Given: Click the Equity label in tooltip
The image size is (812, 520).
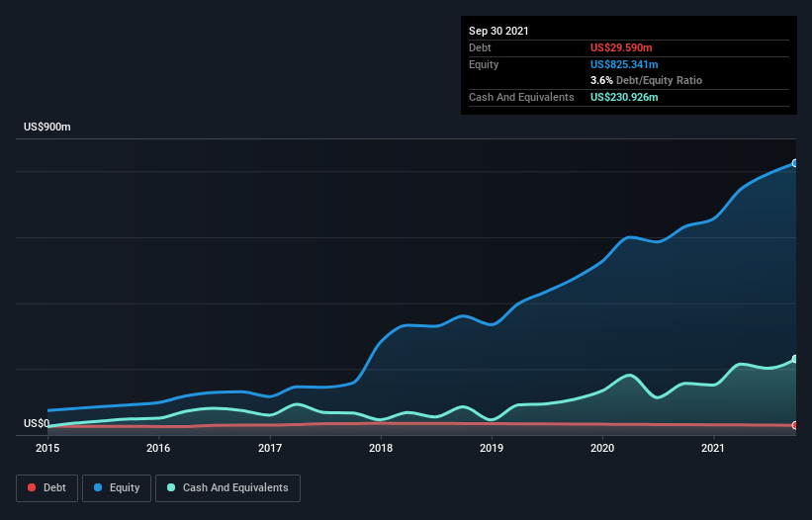Looking at the screenshot, I should tap(484, 64).
